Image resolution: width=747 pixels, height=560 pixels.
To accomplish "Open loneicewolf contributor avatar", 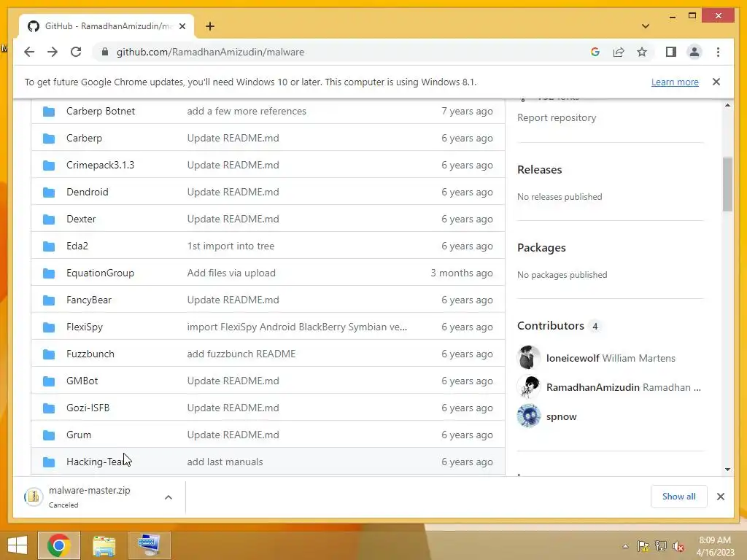I will [529, 357].
